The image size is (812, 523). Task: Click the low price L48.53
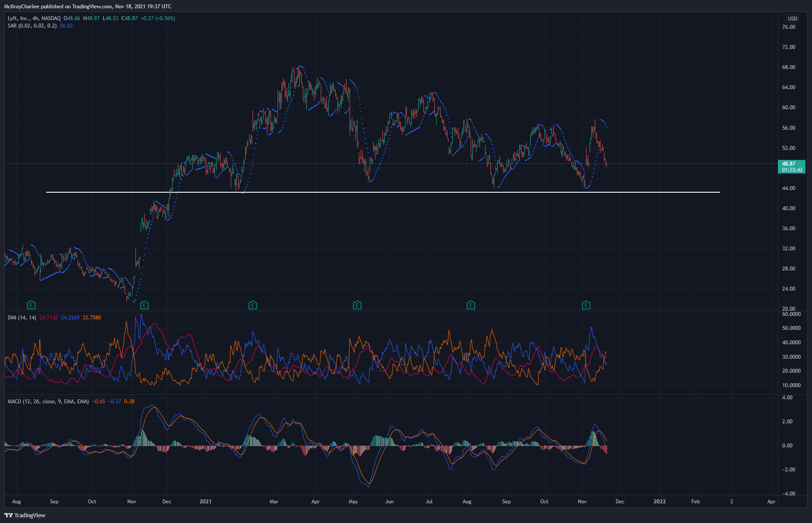[x=111, y=18]
